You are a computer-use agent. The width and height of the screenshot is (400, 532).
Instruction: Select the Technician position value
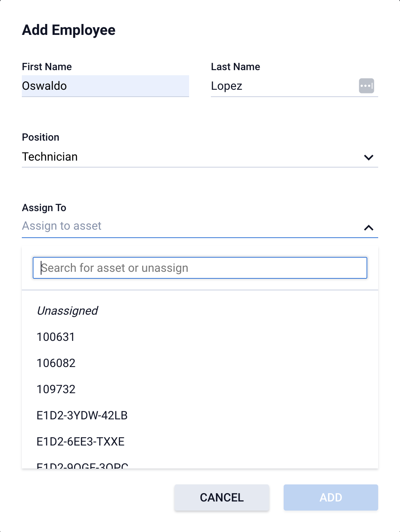click(50, 157)
